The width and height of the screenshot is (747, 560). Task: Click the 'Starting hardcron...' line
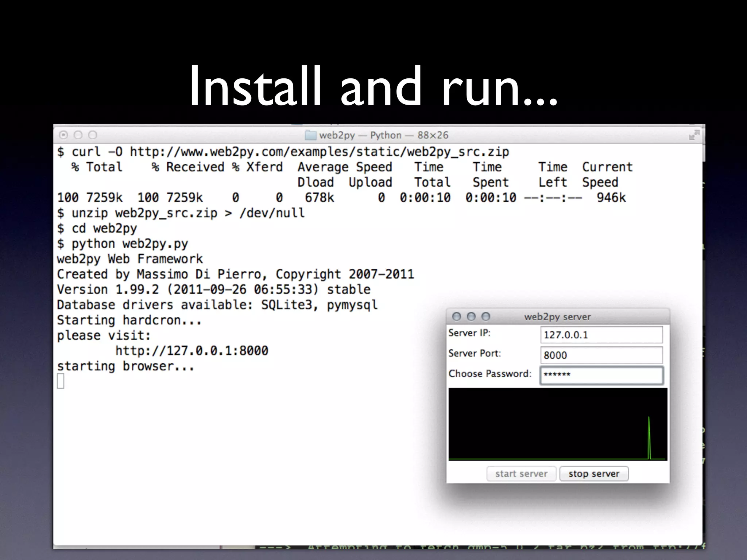pyautogui.click(x=129, y=320)
